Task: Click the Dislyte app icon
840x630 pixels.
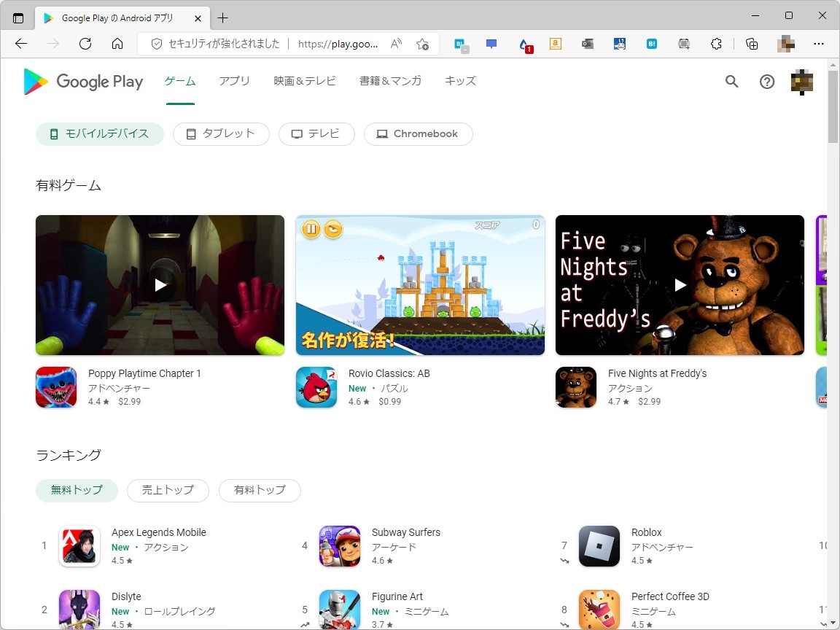Action: pos(79,610)
